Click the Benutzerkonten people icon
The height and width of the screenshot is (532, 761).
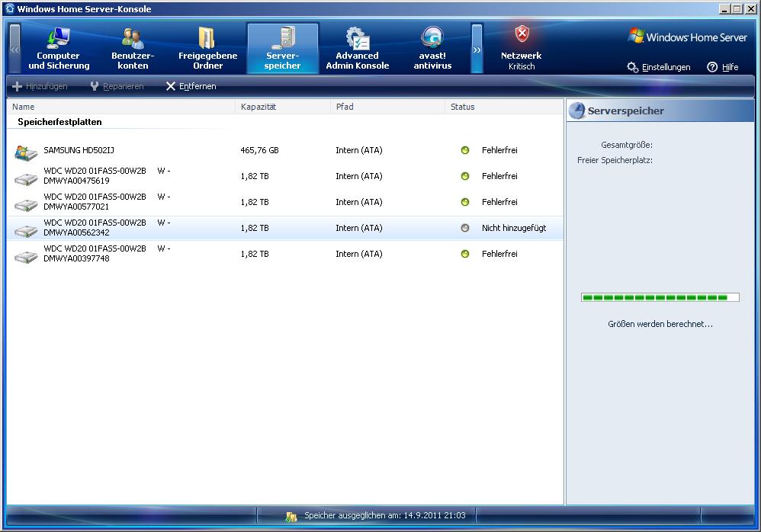[x=133, y=38]
